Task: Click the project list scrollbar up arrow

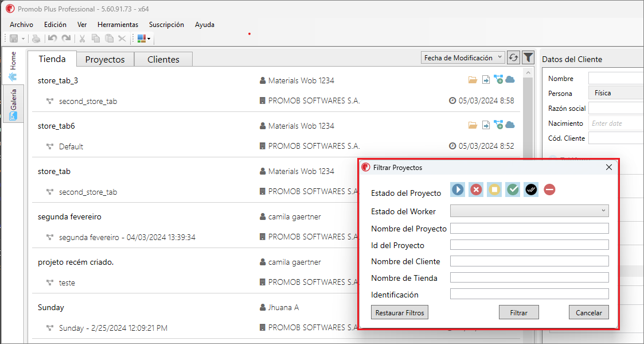Action: click(528, 73)
